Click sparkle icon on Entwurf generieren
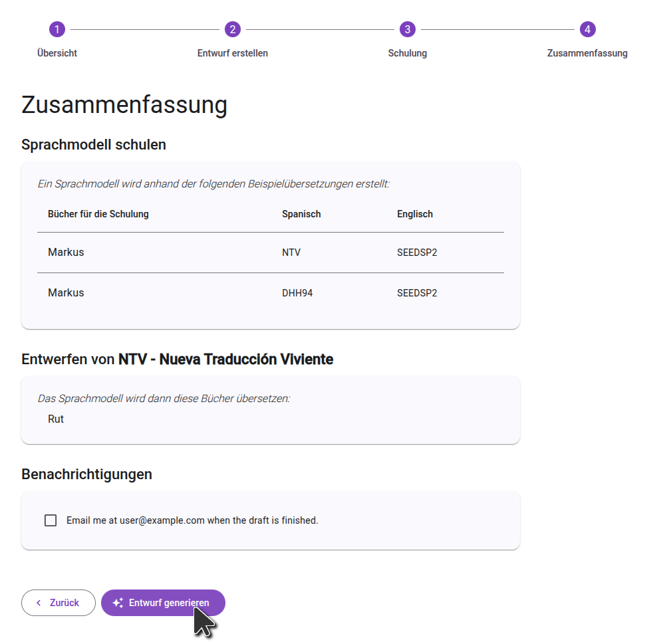665x644 pixels. (118, 603)
